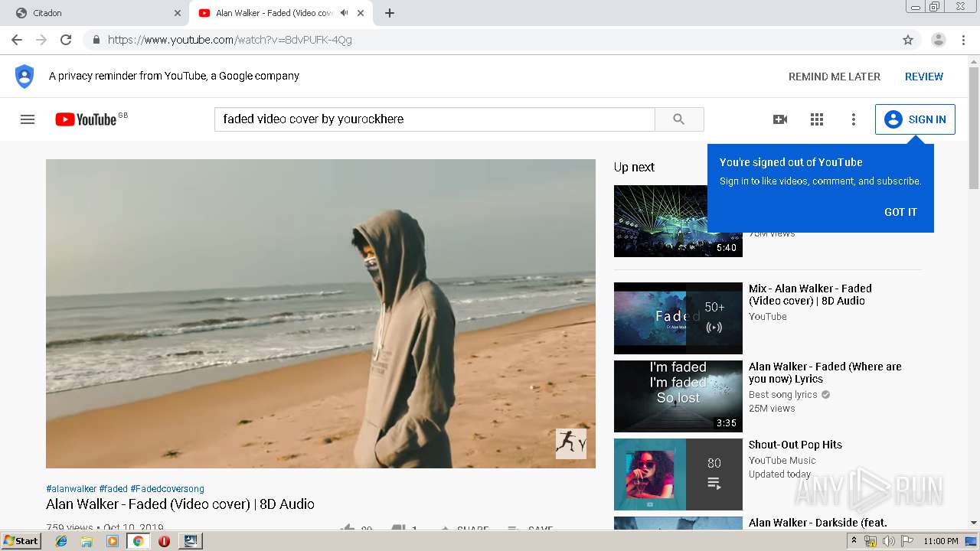Open the Windows Start menu
980x551 pixels.
(21, 541)
